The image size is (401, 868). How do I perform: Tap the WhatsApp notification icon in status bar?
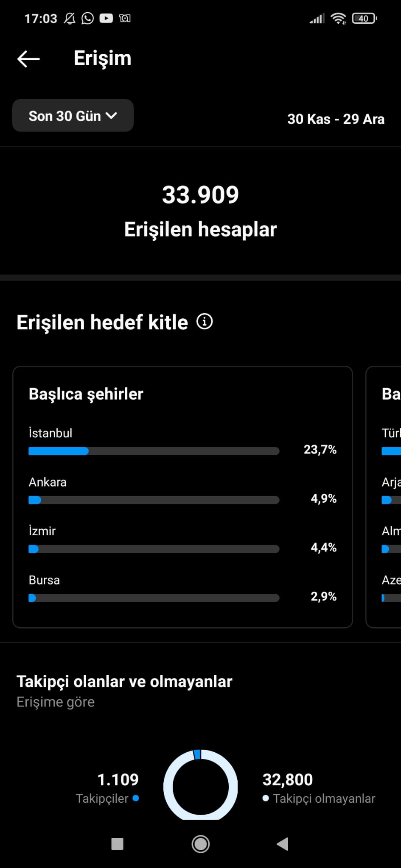point(87,18)
